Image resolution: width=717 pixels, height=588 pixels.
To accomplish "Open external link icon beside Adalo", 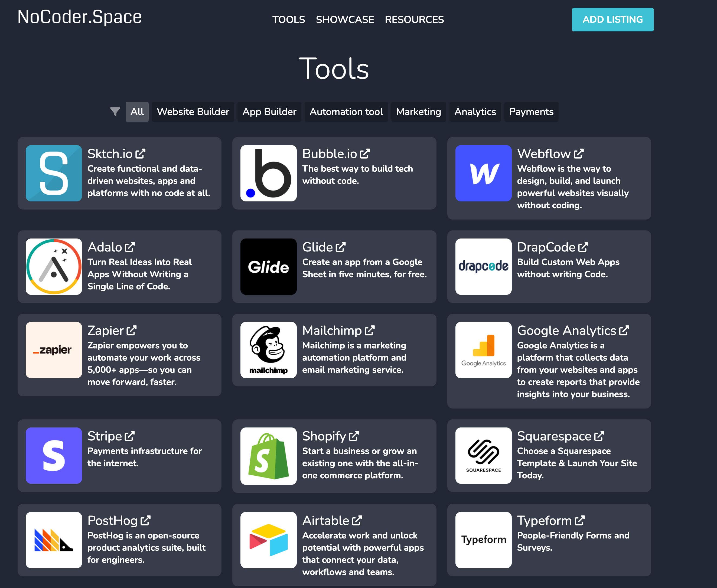I will [130, 247].
